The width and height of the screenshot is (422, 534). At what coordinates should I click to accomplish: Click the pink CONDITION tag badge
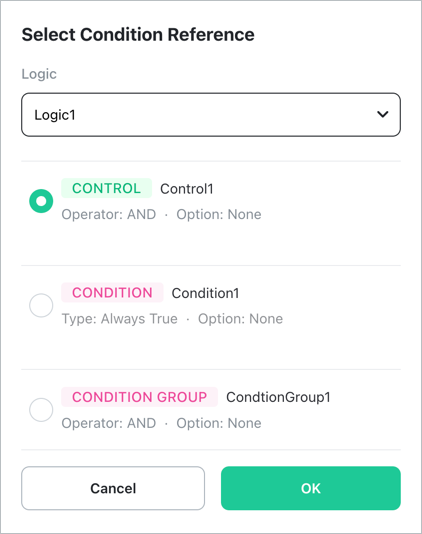(112, 293)
